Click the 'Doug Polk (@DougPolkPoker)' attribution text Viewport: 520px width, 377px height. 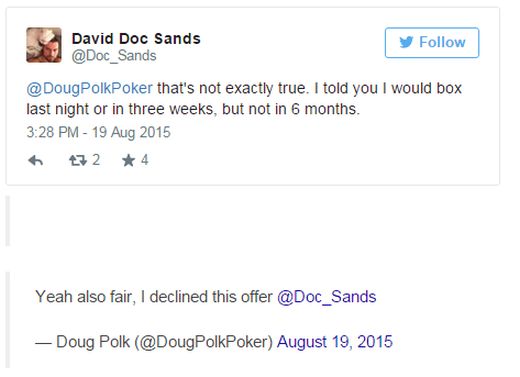click(164, 342)
